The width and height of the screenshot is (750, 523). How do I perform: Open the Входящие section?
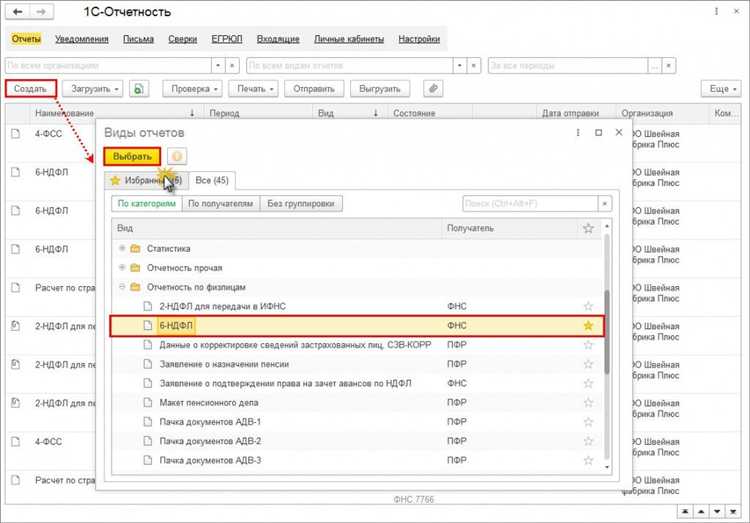(x=278, y=39)
